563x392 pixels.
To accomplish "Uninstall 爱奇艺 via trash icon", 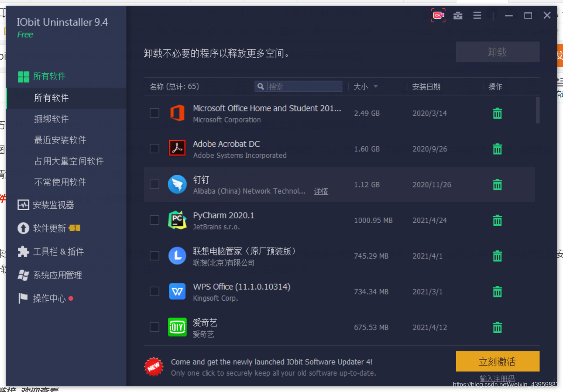I will 497,327.
